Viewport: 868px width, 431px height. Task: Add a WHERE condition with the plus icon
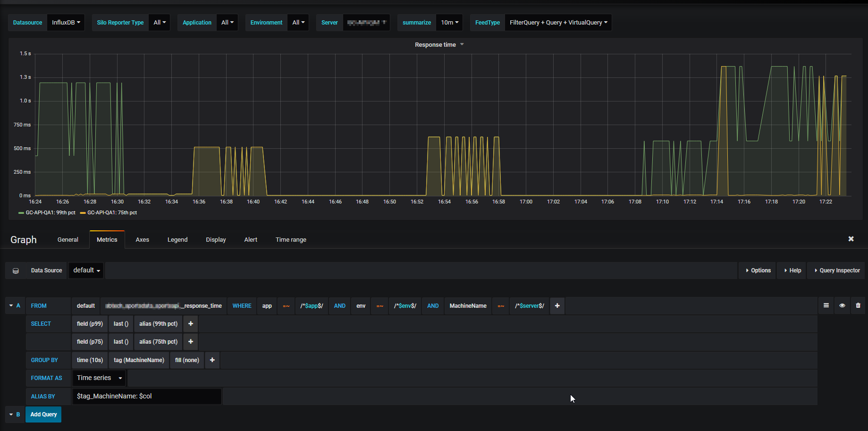point(557,305)
